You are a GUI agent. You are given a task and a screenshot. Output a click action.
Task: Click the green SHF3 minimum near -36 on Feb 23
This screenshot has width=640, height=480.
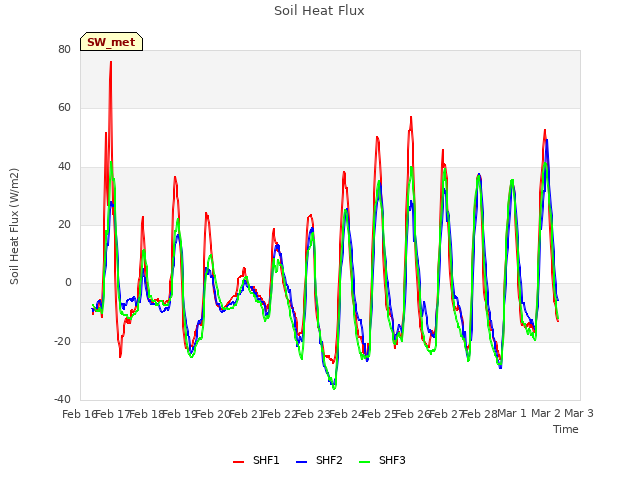tap(334, 389)
